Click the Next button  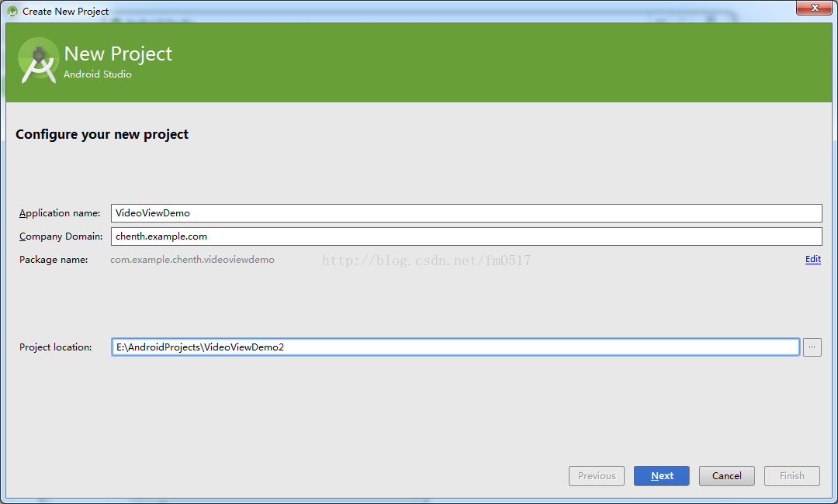pos(662,476)
